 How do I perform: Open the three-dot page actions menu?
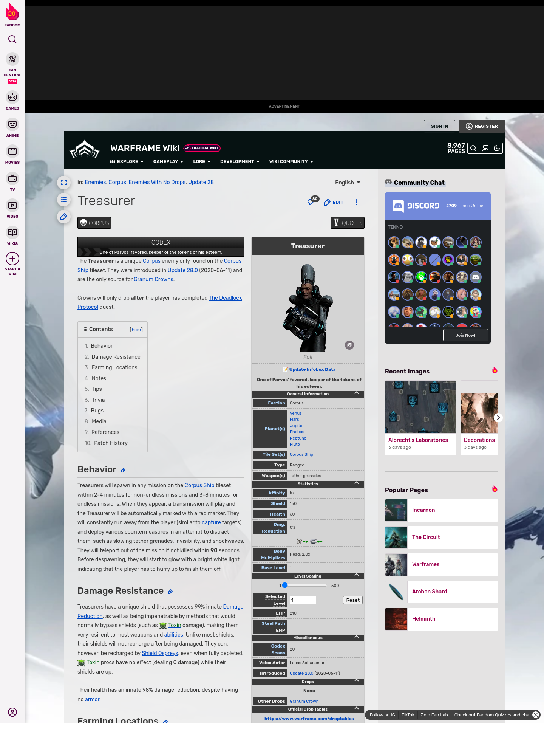pos(357,202)
